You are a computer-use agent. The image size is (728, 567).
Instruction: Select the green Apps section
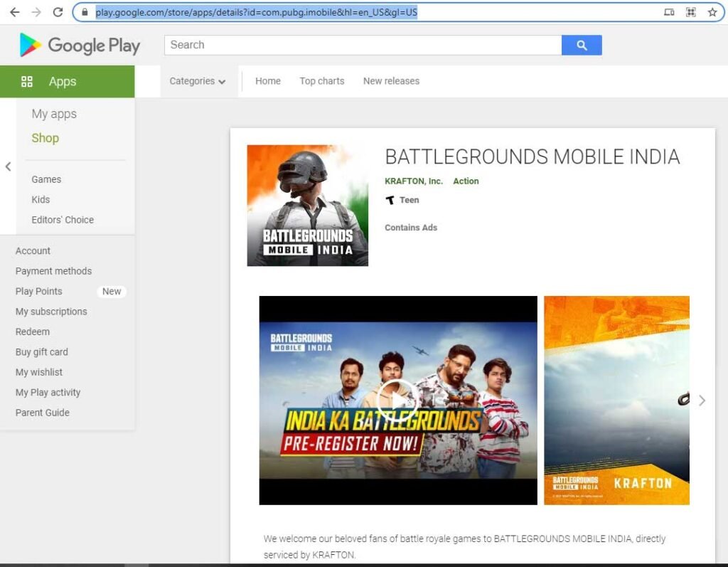click(x=68, y=82)
